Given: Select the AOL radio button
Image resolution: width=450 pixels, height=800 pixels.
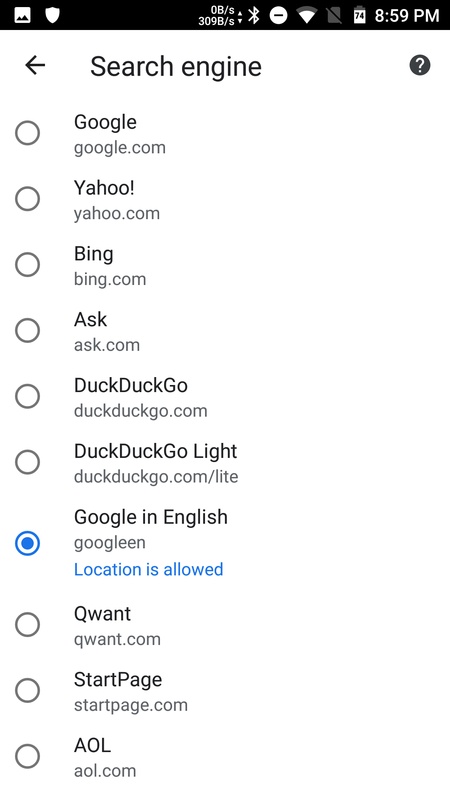Looking at the screenshot, I should pos(28,756).
